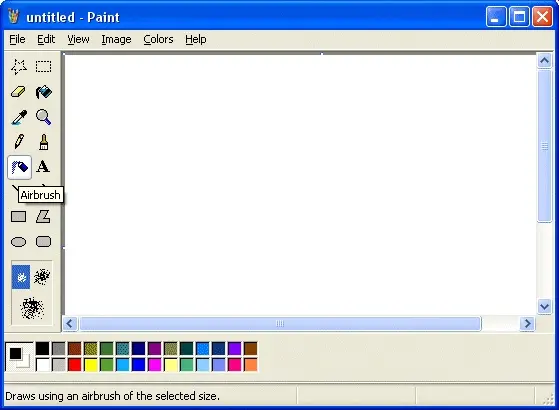
Task: Choose the small airbrush spray size
Action: pyautogui.click(x=21, y=277)
